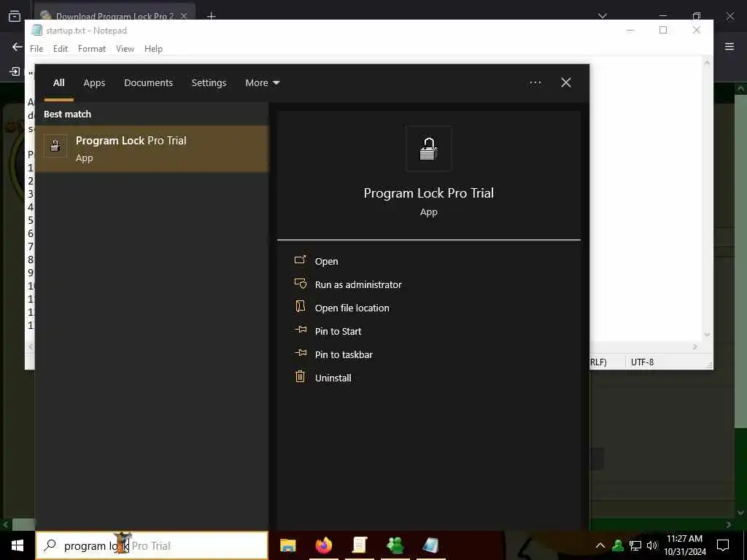This screenshot has height=560, width=747.
Task: Click the browser back arrow button
Action: pyautogui.click(x=18, y=47)
